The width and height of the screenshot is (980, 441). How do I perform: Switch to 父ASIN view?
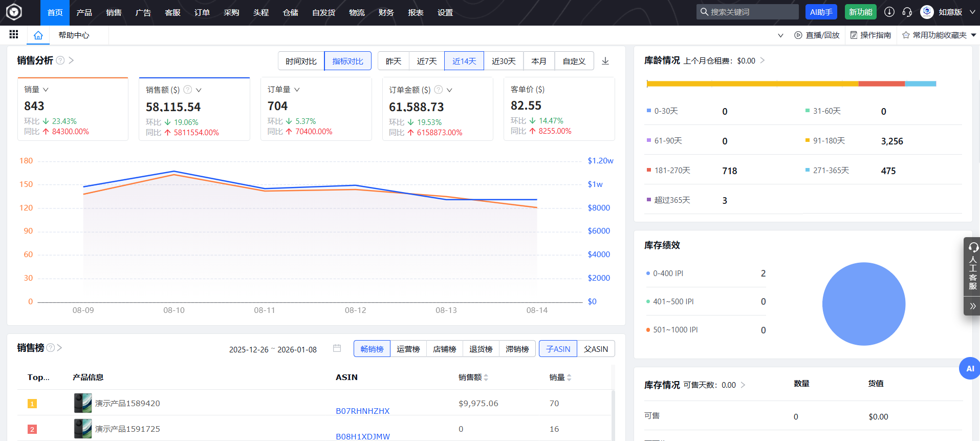(596, 349)
